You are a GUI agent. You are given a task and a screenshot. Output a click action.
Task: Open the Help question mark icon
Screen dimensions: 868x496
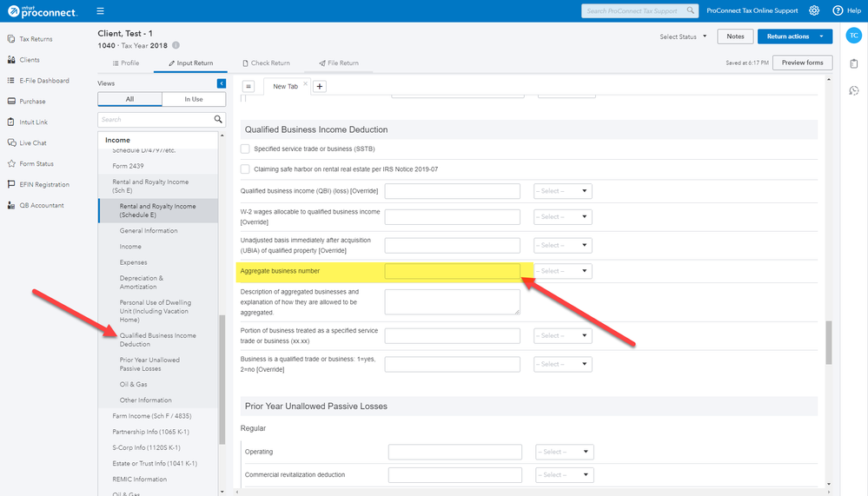(838, 10)
